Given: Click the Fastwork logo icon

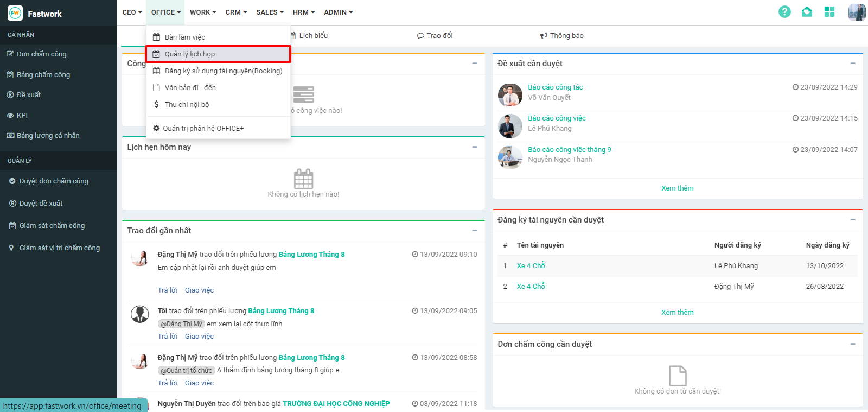Looking at the screenshot, I should pos(15,13).
